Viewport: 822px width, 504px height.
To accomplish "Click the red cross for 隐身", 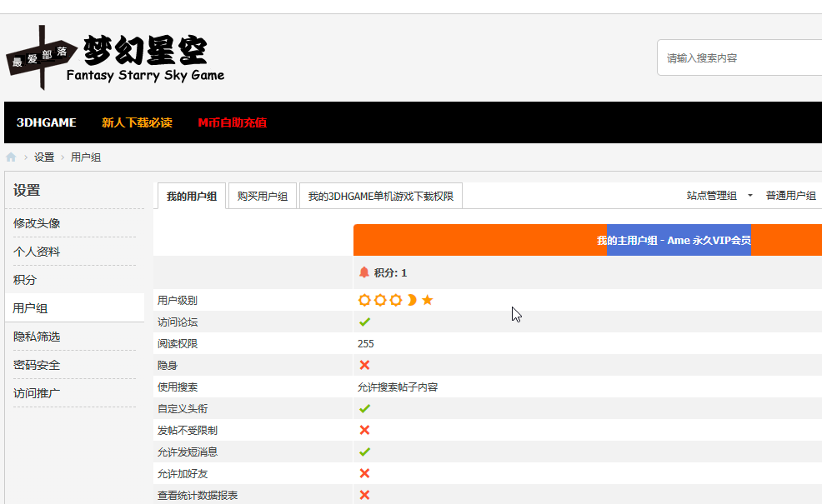I will (365, 365).
